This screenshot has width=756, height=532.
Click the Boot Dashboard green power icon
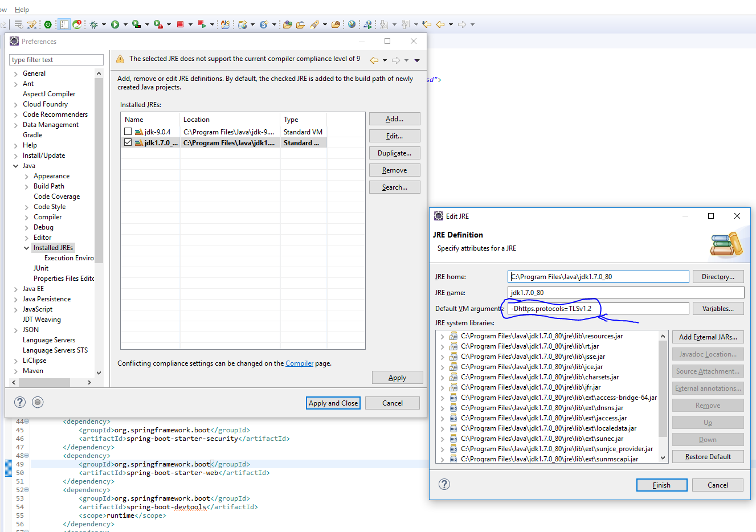[x=48, y=24]
